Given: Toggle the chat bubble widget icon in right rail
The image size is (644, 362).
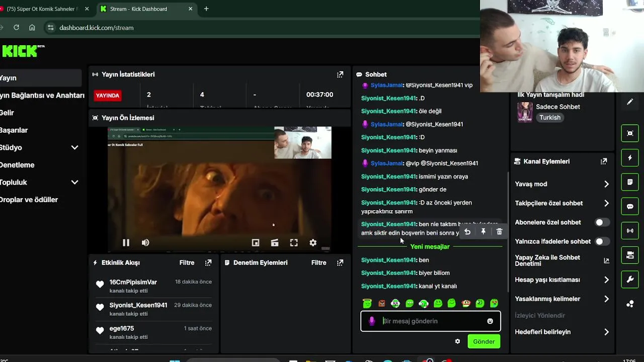Looking at the screenshot, I should coord(630,207).
